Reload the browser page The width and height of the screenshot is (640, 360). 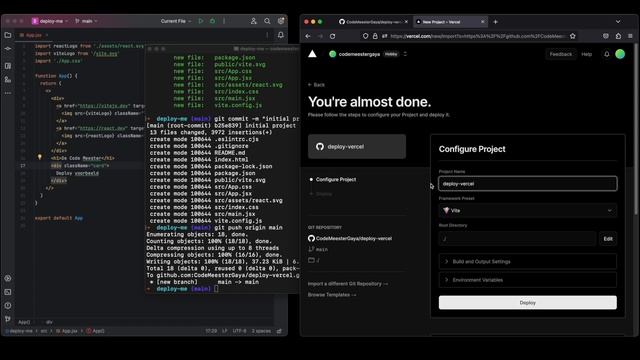point(333,36)
